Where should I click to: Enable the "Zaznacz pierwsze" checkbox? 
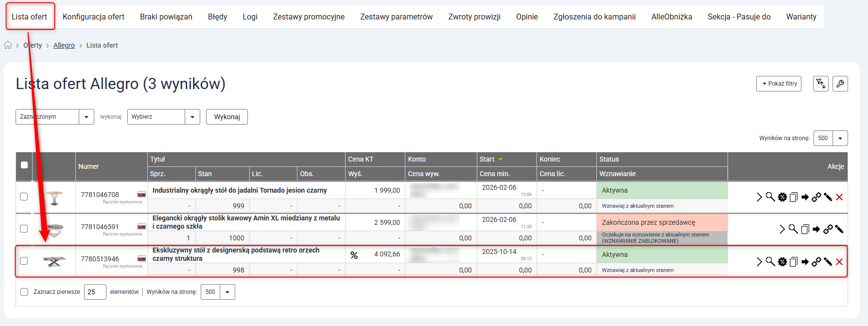[24, 292]
